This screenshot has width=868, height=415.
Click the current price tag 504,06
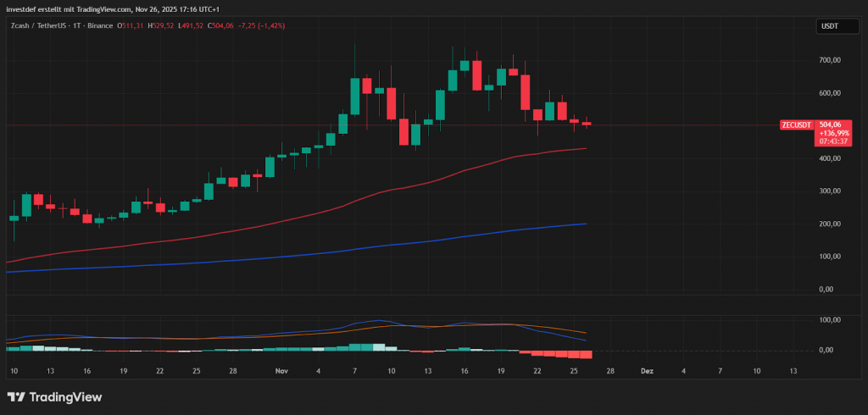pos(830,125)
